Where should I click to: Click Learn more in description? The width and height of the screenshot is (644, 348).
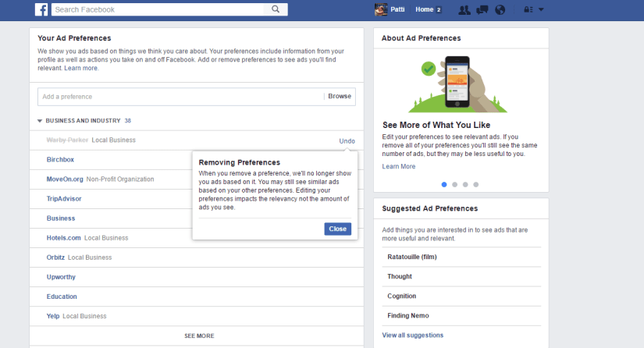81,68
